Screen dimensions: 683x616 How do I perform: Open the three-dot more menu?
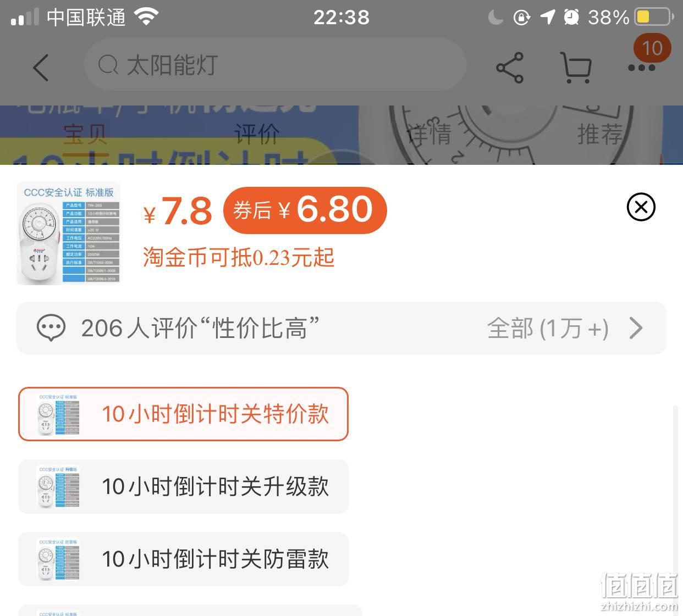pyautogui.click(x=641, y=68)
